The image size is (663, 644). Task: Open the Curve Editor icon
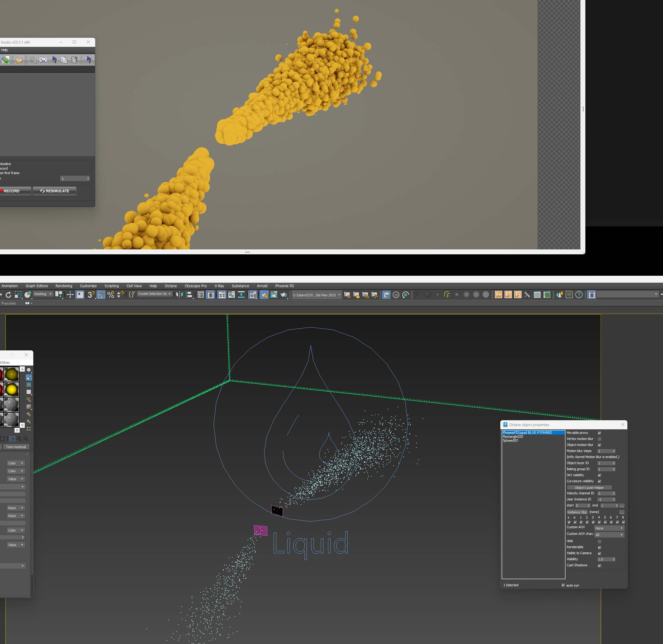coord(231,294)
